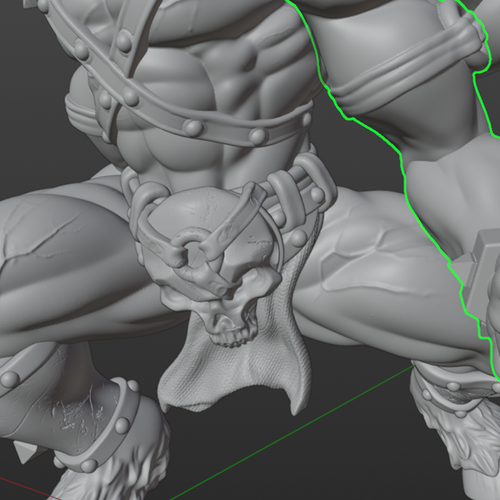This screenshot has width=500, height=500.
Task: Click the belt loop right of skull
Action: (283, 197)
